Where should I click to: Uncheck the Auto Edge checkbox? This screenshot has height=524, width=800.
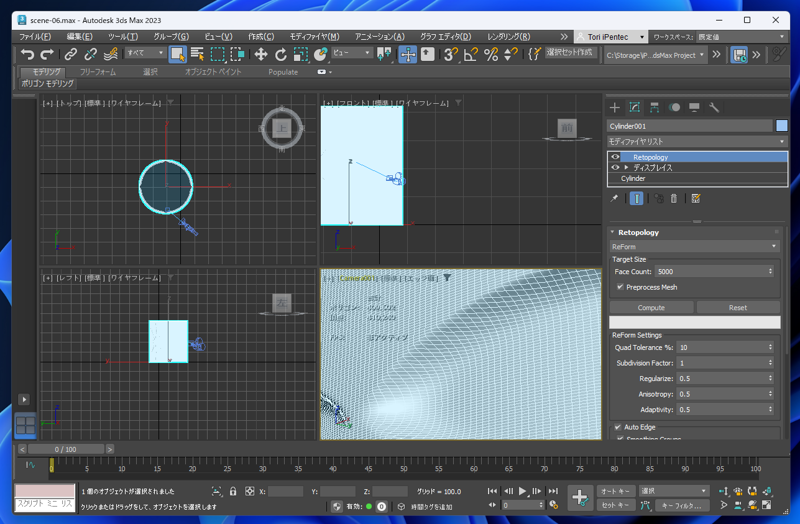[x=618, y=427]
